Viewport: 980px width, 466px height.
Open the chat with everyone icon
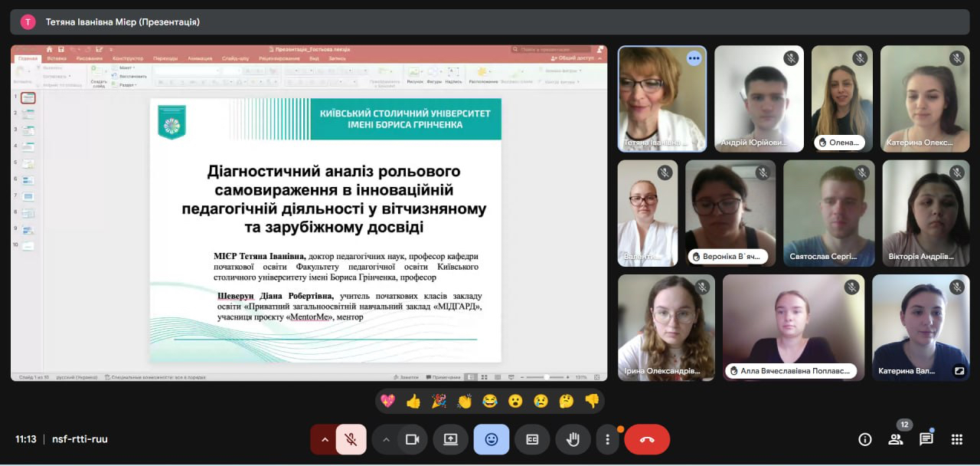(926, 439)
